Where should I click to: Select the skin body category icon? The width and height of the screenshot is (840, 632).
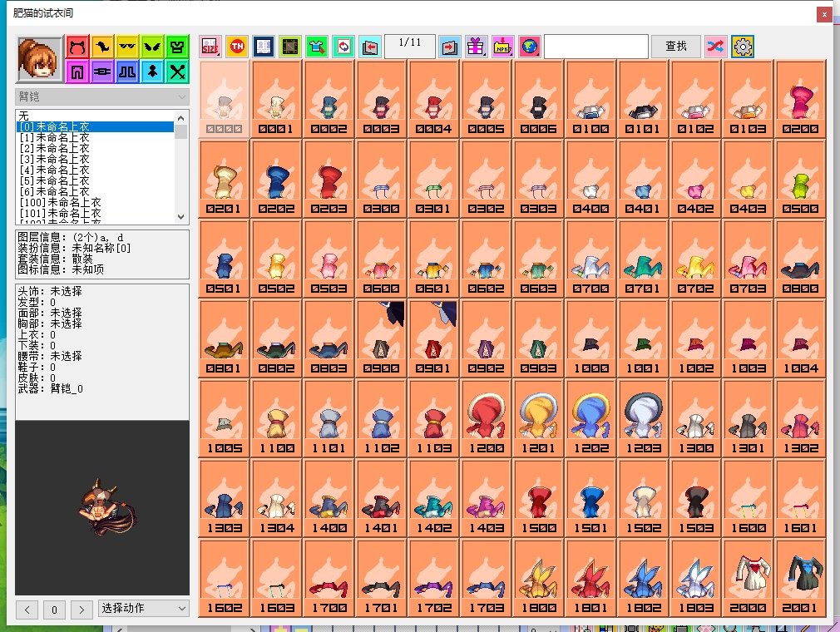(x=152, y=72)
